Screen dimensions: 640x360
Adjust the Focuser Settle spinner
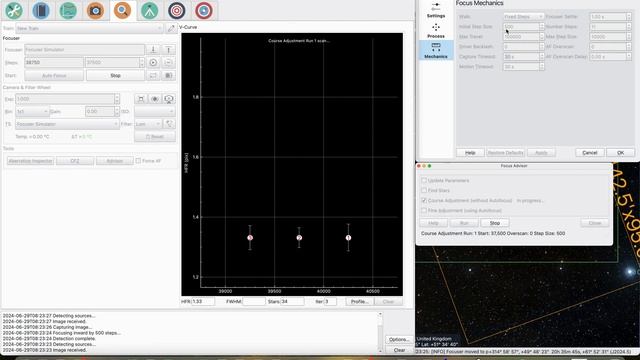[629, 17]
